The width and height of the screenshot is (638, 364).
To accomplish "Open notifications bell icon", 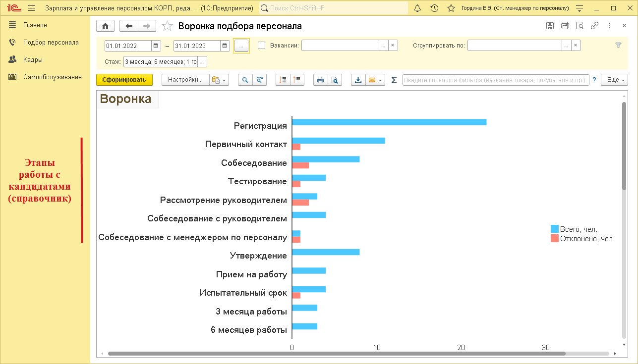I will (x=417, y=8).
